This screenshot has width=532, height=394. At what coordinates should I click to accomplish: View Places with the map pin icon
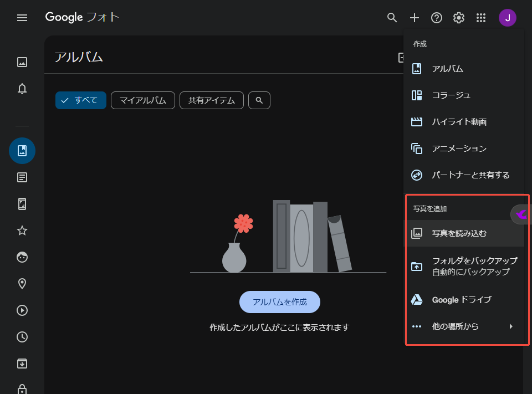[x=22, y=284]
